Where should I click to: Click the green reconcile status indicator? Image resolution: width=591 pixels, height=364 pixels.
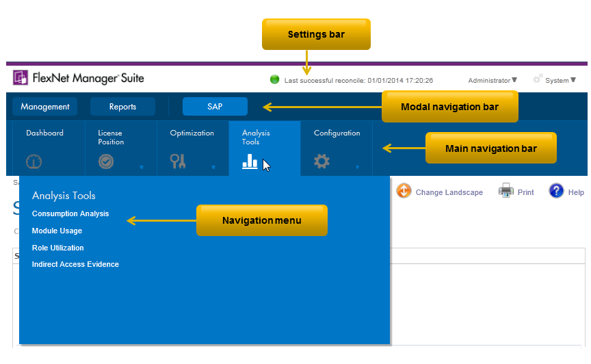(275, 79)
